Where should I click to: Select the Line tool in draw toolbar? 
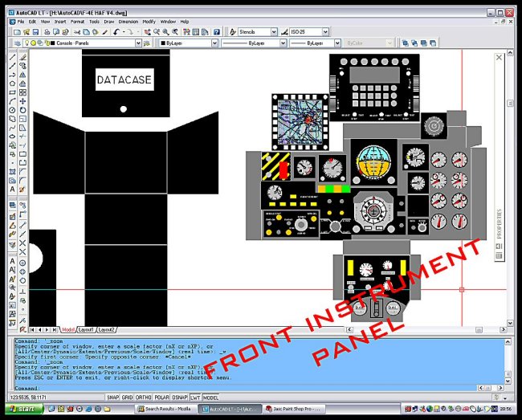pyautogui.click(x=12, y=58)
